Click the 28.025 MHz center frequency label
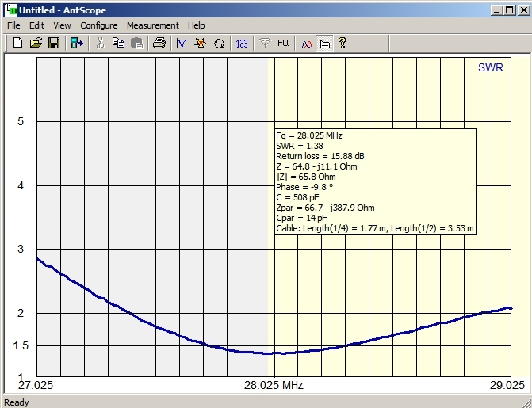 [x=272, y=386]
